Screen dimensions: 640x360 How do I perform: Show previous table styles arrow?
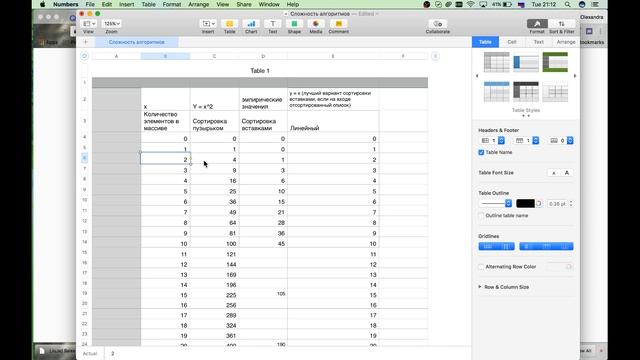pyautogui.click(x=477, y=76)
